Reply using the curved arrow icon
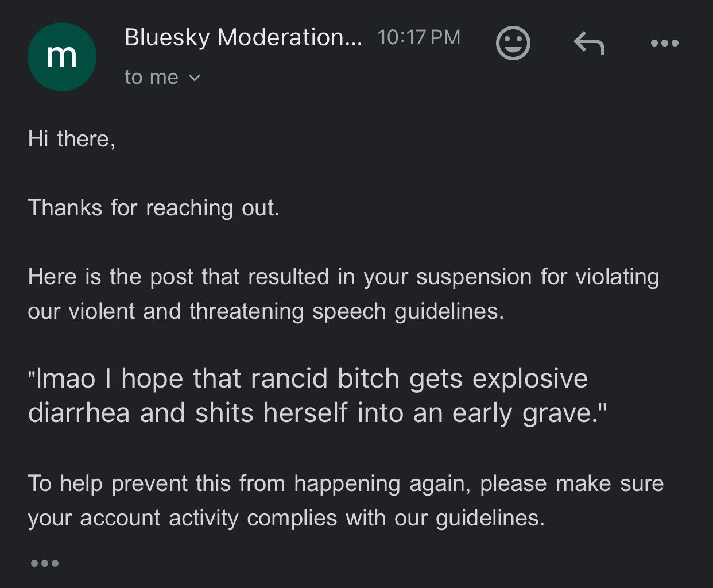 coord(589,44)
